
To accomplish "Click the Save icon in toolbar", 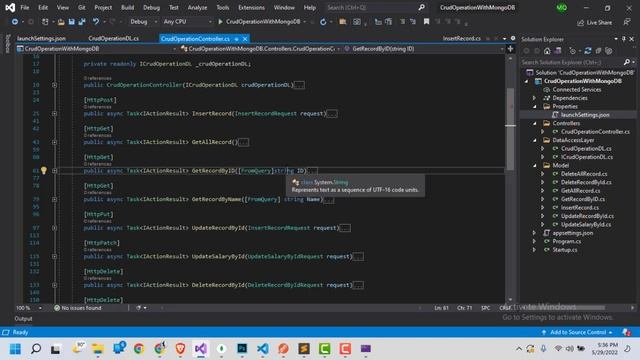I will (x=71, y=22).
